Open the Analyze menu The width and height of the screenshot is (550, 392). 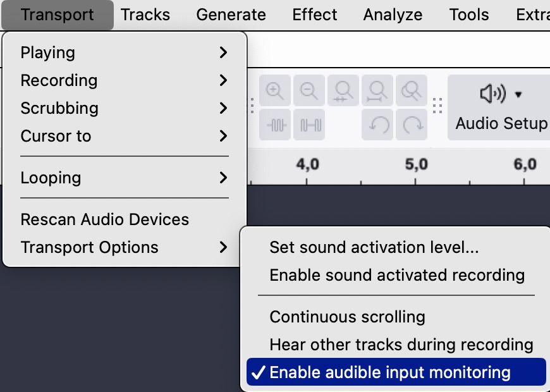tap(393, 15)
